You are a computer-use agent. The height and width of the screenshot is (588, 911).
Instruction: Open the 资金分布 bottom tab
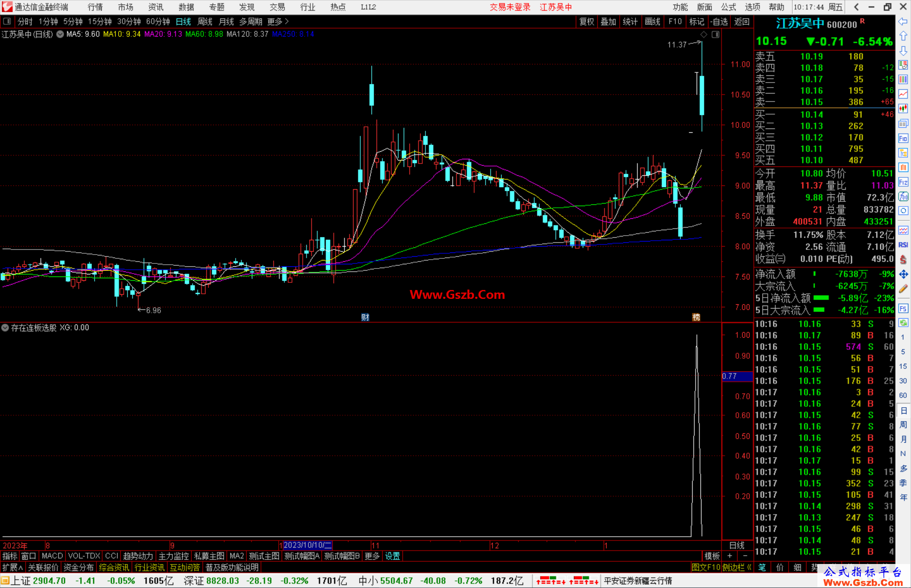pyautogui.click(x=78, y=567)
